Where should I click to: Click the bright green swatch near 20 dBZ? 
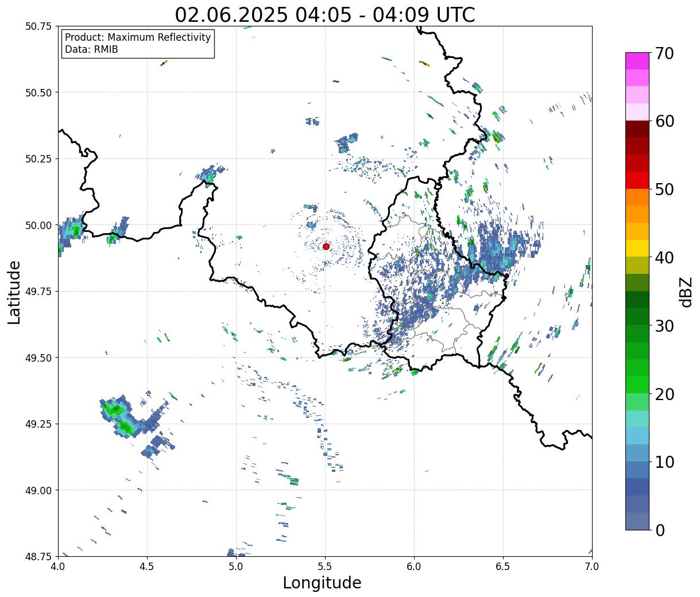pyautogui.click(x=637, y=385)
